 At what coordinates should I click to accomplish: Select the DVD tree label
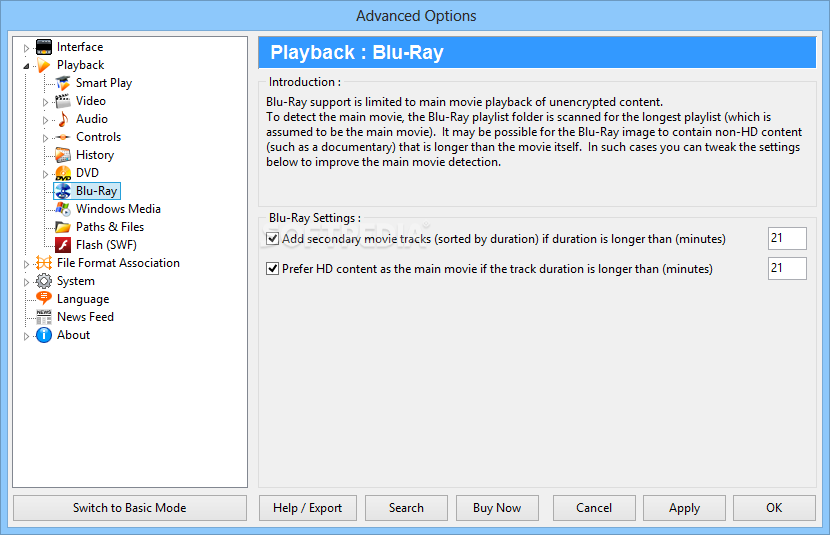point(87,173)
